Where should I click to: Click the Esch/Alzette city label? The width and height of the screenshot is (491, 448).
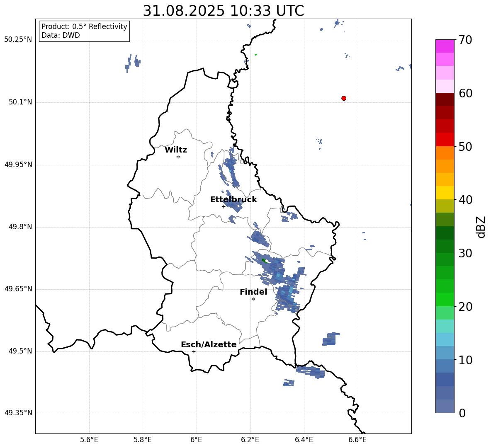[209, 344]
